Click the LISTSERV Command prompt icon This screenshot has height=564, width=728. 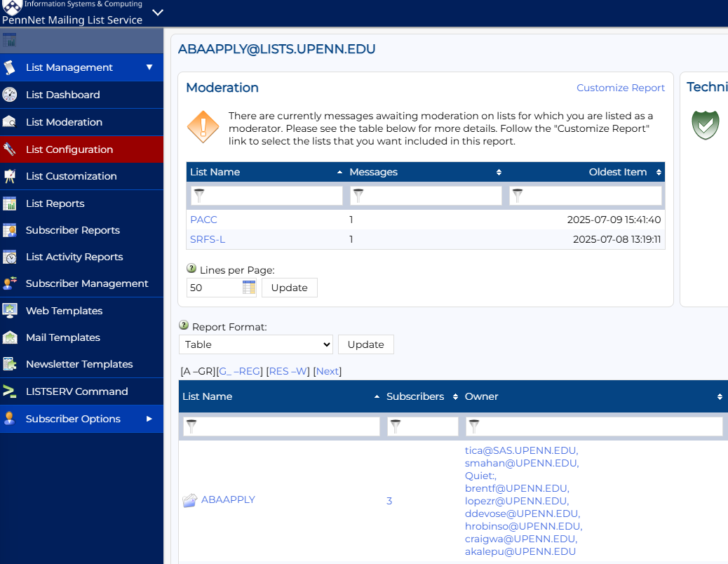point(10,391)
